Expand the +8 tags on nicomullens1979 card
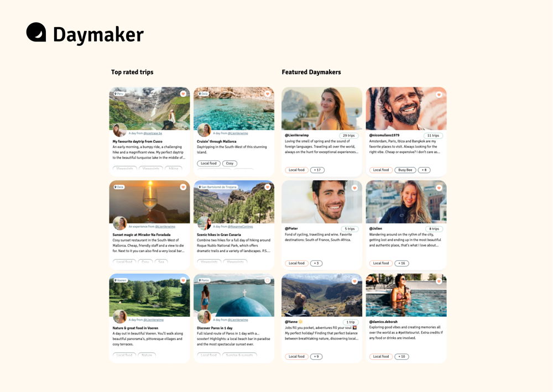Image resolution: width=553 pixels, height=392 pixels. (424, 170)
